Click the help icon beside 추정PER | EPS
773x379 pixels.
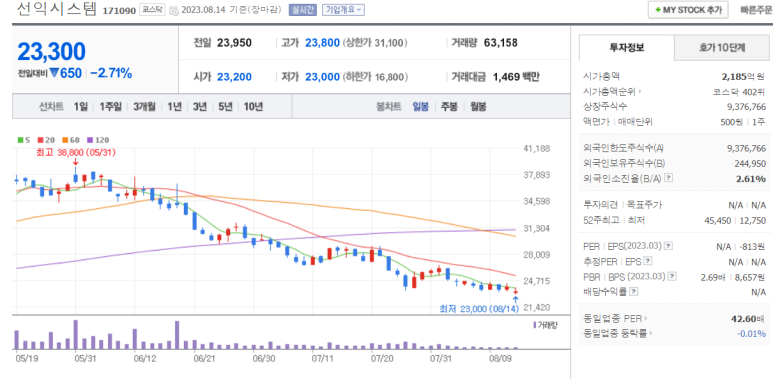[x=648, y=261]
